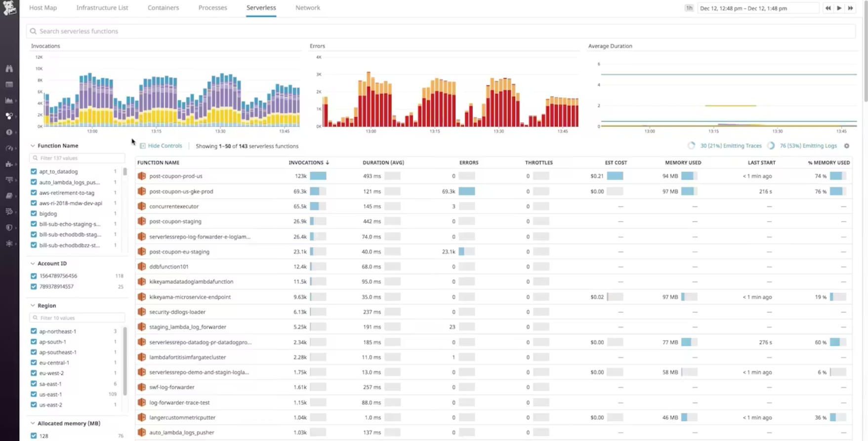Open the Notebooks sidebar icon
Image resolution: width=868 pixels, height=441 pixels.
(9, 196)
